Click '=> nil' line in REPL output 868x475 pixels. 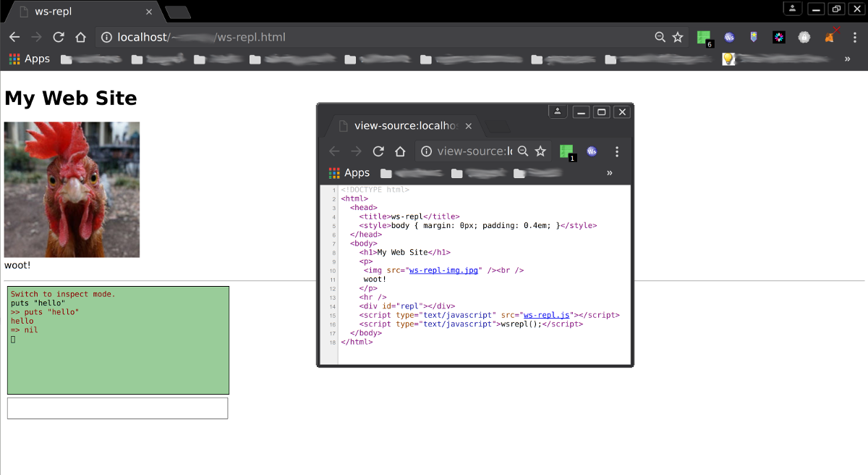(24, 329)
